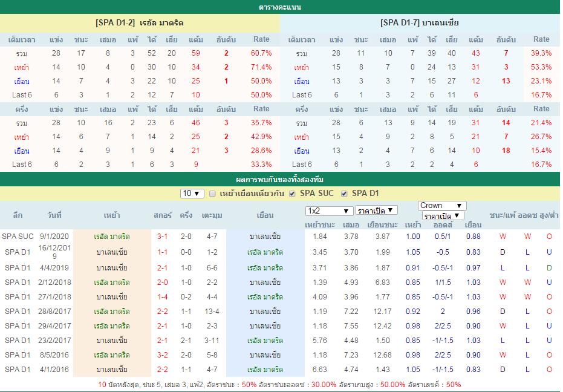The image size is (563, 392).
Task: Uncheck the SPA D1 league filter
Action: click(344, 194)
